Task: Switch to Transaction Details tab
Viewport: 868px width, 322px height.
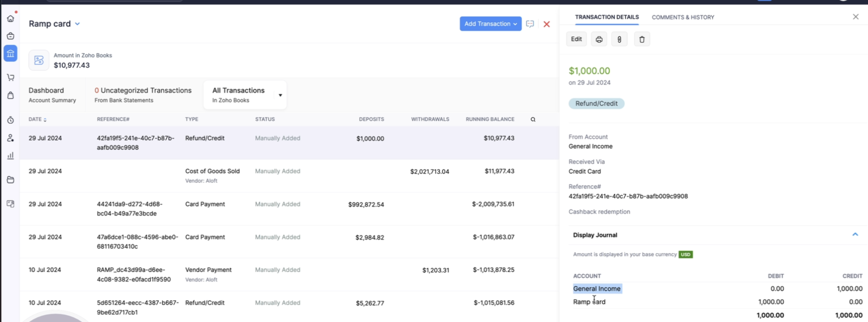Action: [x=607, y=17]
